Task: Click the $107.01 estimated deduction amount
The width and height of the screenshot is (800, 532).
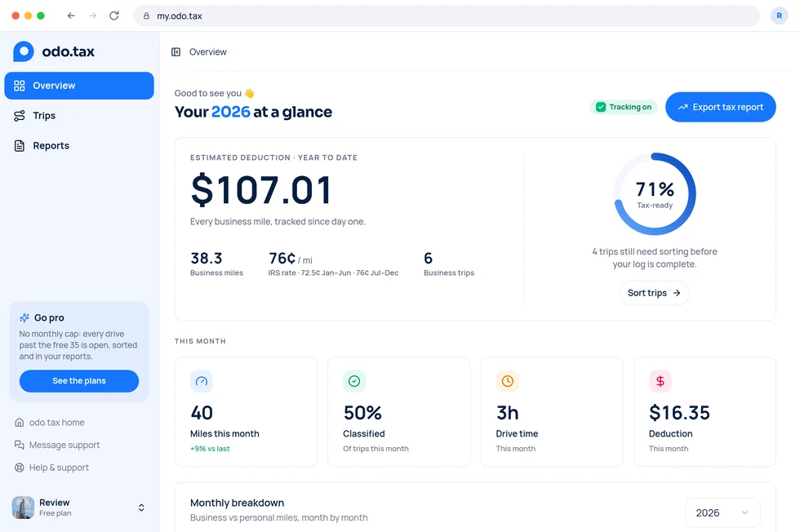Action: click(261, 190)
